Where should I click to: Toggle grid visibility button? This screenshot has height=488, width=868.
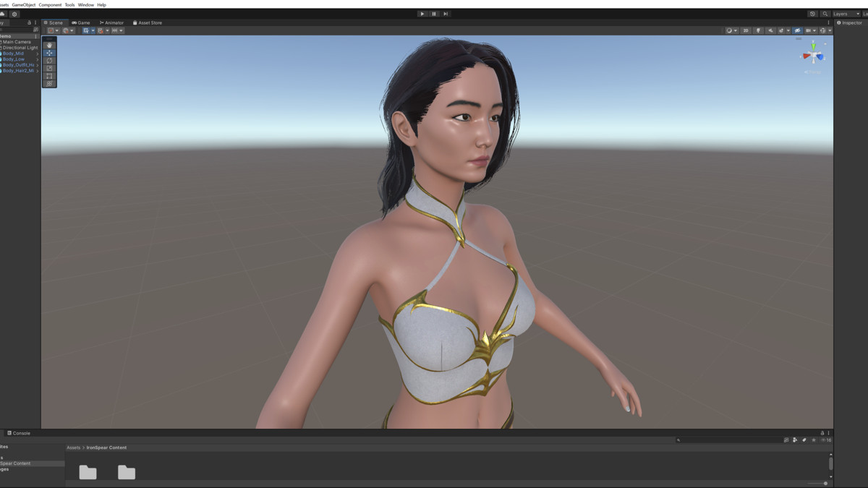[x=86, y=30]
